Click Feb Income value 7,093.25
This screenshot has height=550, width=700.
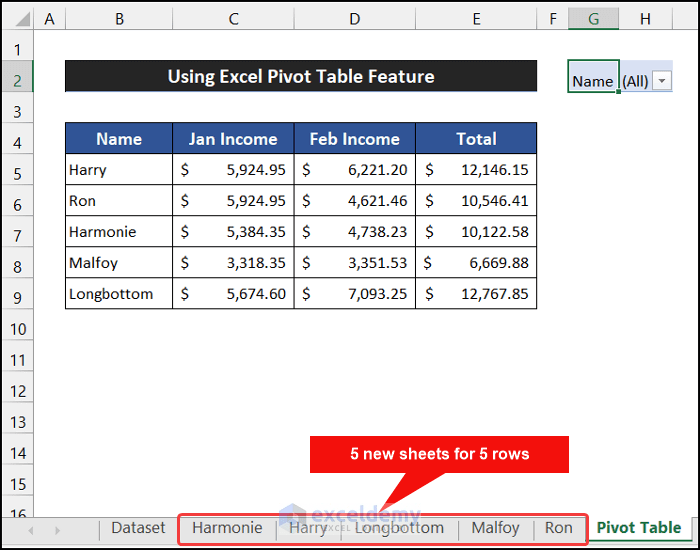355,294
